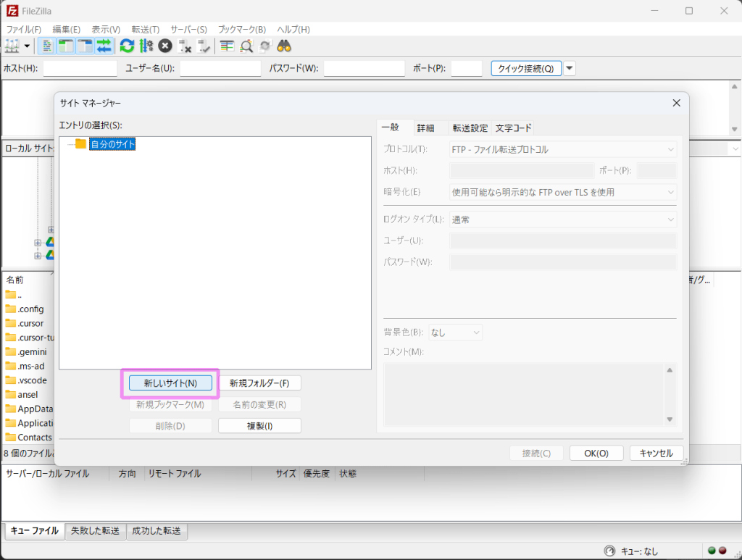This screenshot has width=742, height=560.
Task: Toggle synchronized browsing icon
Action: [265, 46]
